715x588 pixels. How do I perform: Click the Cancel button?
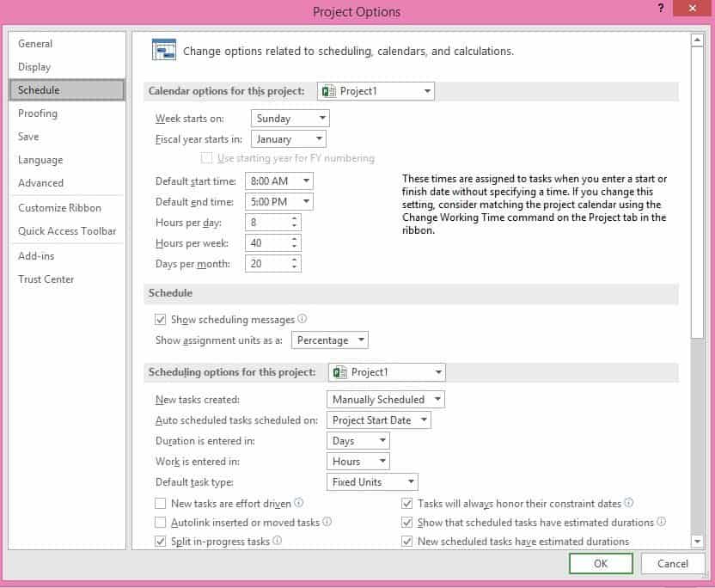(x=672, y=563)
